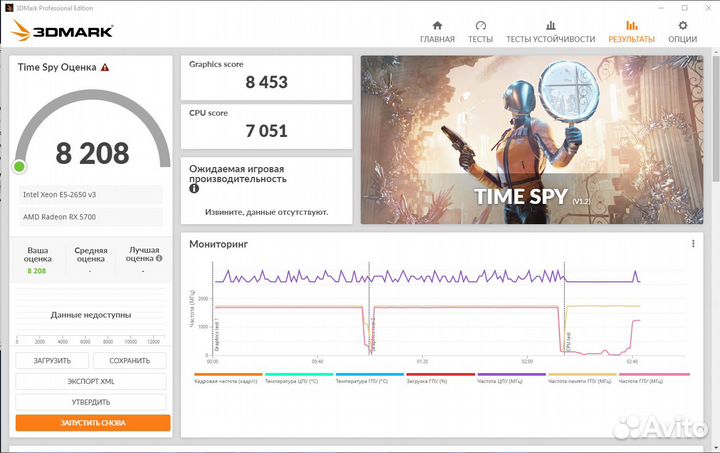The height and width of the screenshot is (453, 720).
Task: Click the warning triangle beside Time Spy Оценка
Action: pos(105,67)
